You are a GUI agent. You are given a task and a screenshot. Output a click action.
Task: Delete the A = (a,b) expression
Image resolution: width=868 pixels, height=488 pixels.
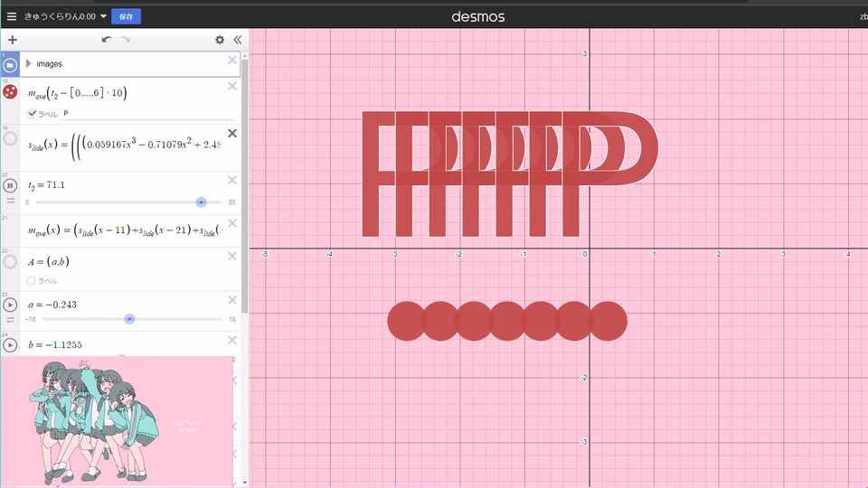(x=232, y=256)
